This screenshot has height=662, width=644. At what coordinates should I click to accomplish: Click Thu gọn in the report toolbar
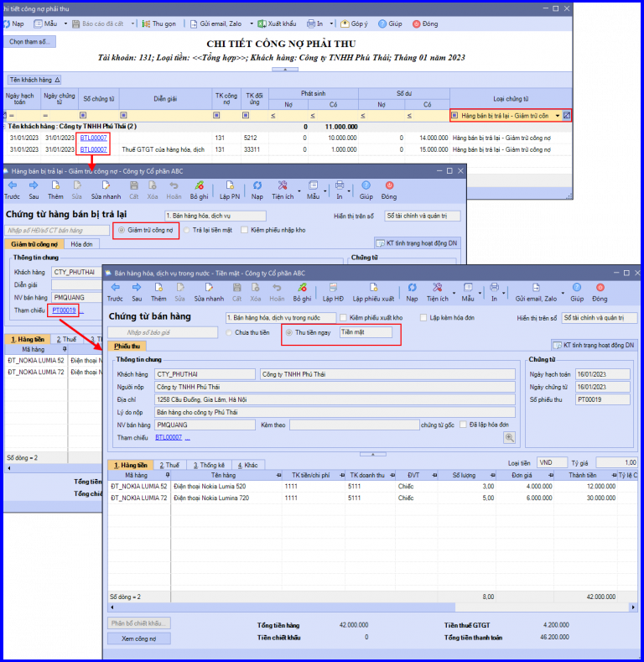click(x=159, y=23)
